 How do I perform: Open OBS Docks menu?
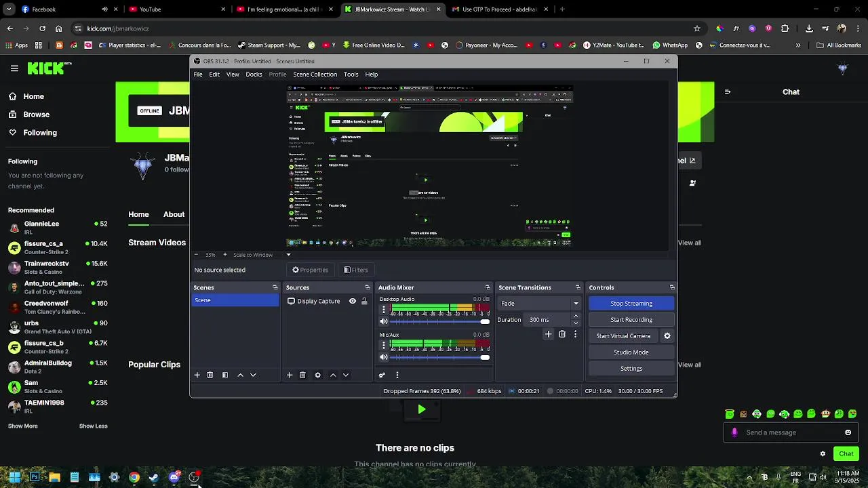click(x=254, y=75)
